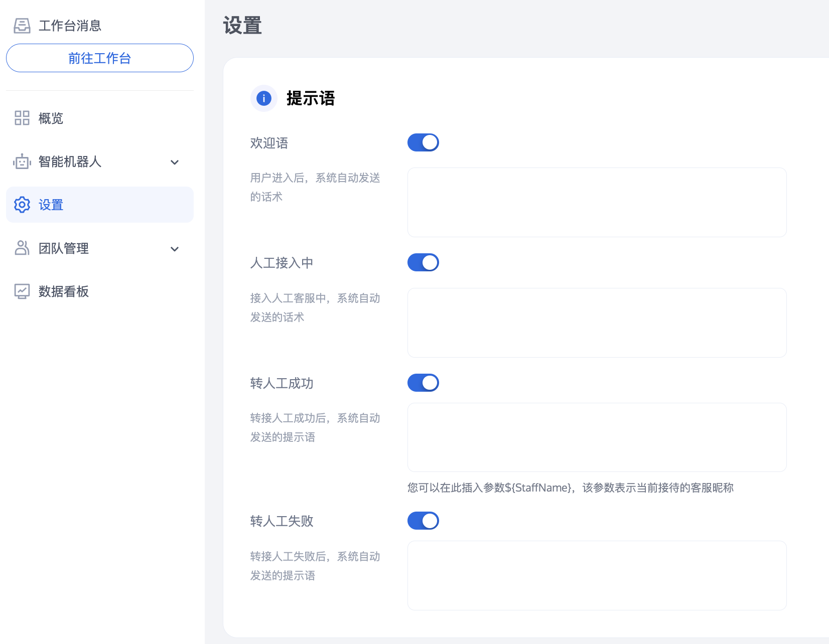Click the 智能机器人 robot icon
Image resolution: width=829 pixels, height=644 pixels.
(x=22, y=162)
